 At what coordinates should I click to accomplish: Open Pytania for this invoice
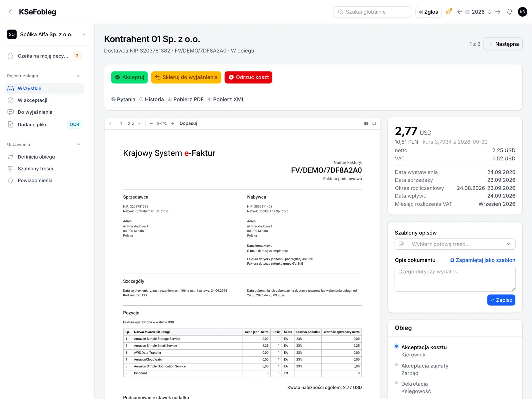pos(123,99)
